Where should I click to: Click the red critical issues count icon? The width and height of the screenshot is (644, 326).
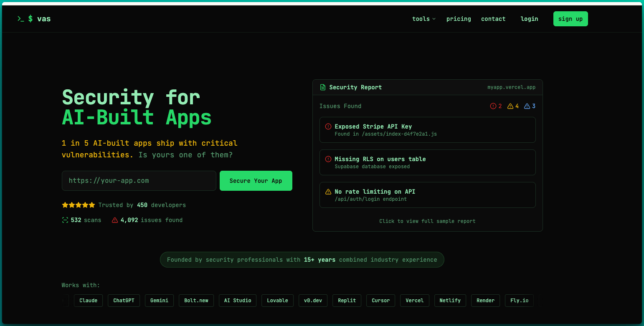[x=493, y=106]
